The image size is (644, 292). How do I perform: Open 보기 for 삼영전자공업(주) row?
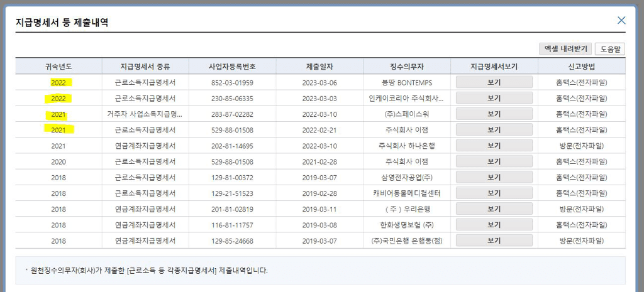point(494,177)
